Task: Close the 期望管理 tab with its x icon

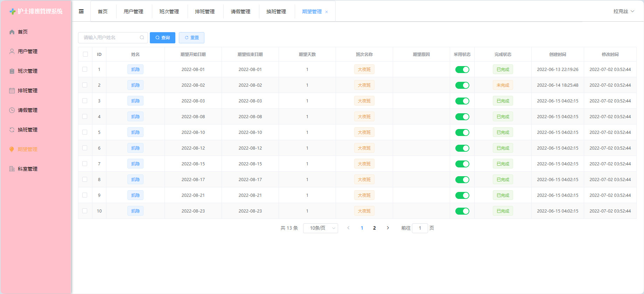Action: (327, 12)
